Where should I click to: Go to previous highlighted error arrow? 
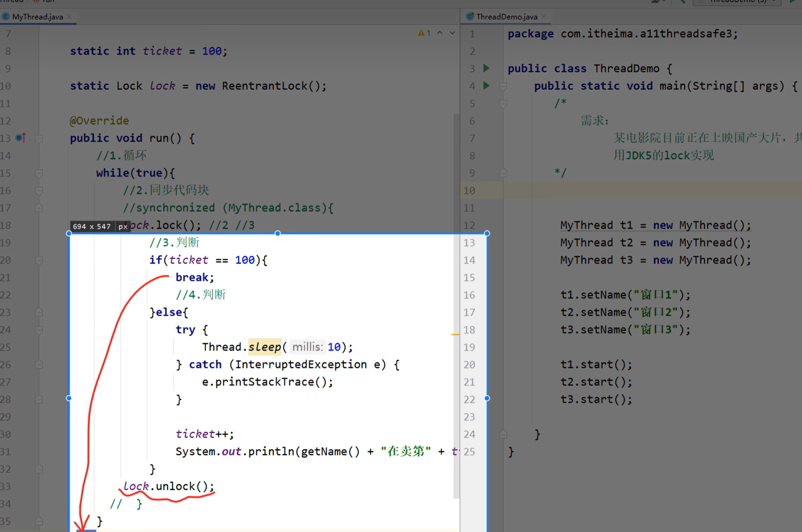(x=440, y=33)
